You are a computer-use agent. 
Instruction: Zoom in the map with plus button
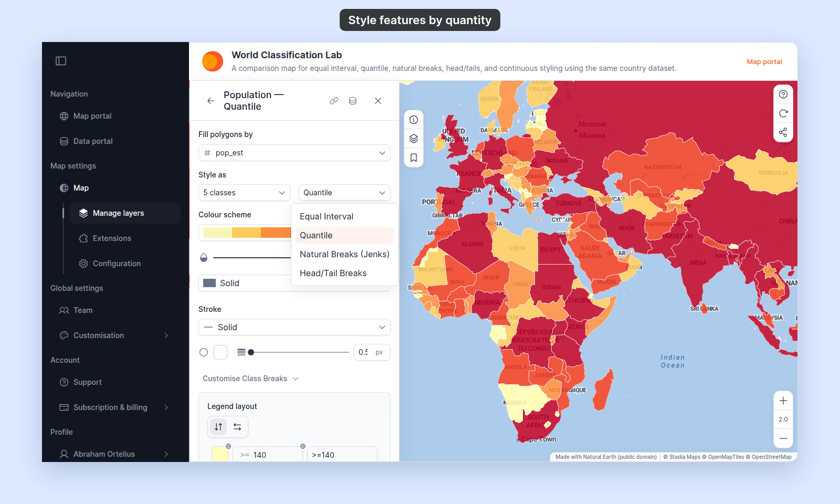pyautogui.click(x=783, y=401)
